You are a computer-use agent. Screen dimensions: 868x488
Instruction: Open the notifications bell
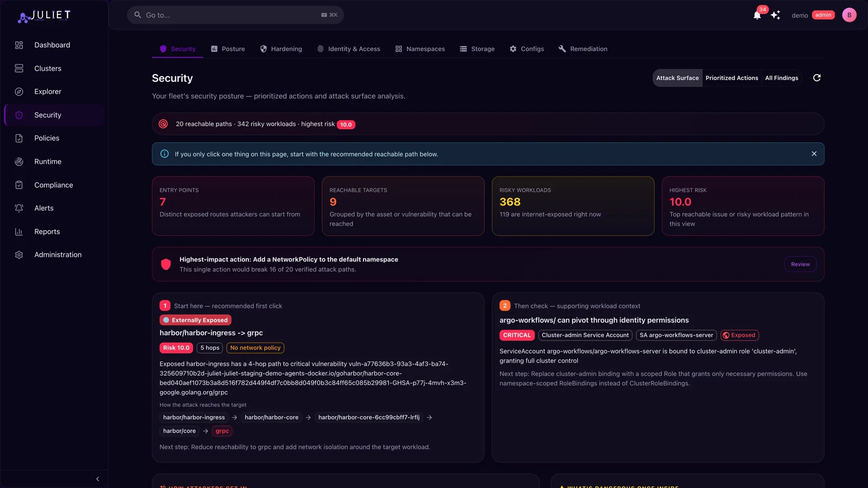coord(757,15)
